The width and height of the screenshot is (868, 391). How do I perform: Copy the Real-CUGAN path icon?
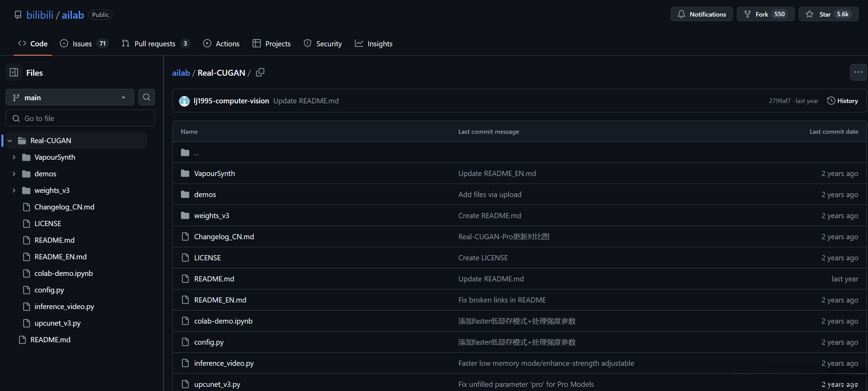click(260, 72)
